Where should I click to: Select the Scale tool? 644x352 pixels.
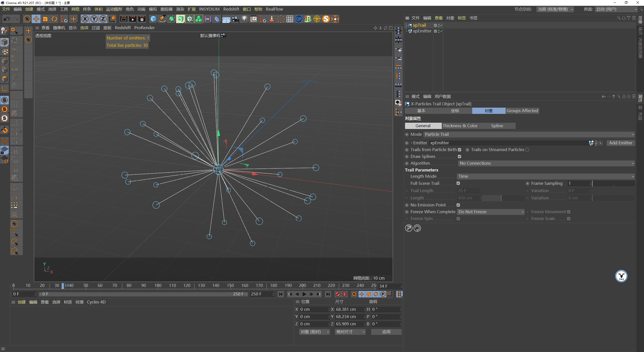click(x=45, y=19)
